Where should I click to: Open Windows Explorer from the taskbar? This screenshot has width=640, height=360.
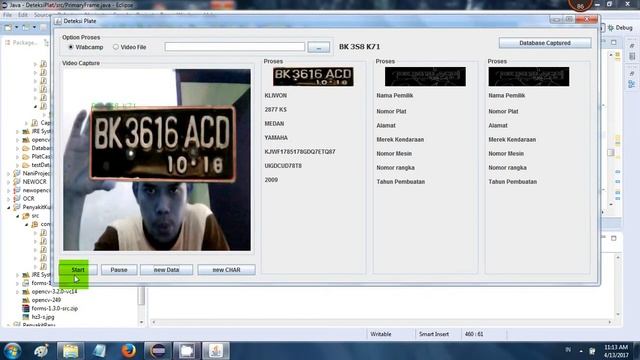tap(70, 351)
